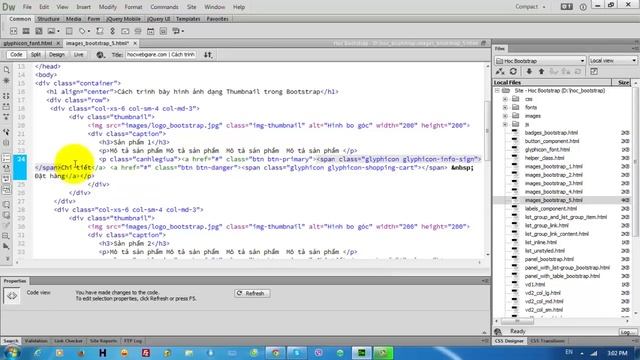The width and height of the screenshot is (640, 360).
Task: Expand the js folder
Action: click(505, 124)
